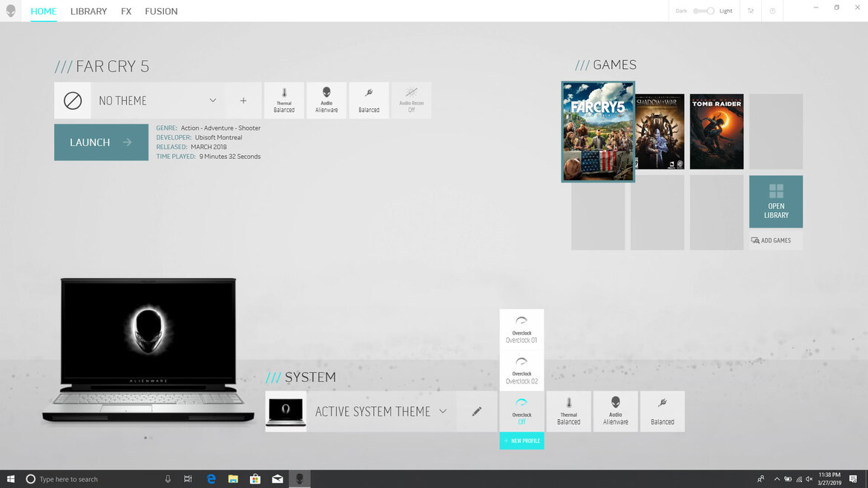
Task: Switch to the LIBRARY tab
Action: (x=88, y=11)
